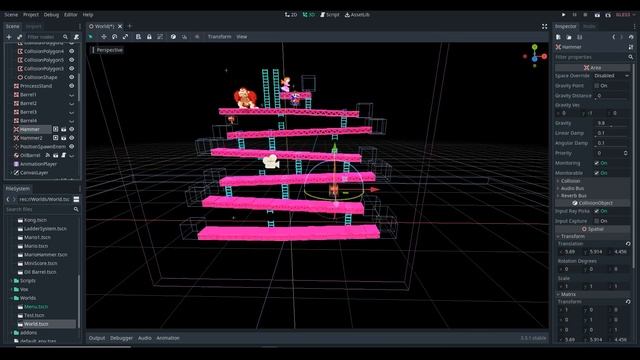Pause the running scene
640x360 pixels.
[x=575, y=15]
